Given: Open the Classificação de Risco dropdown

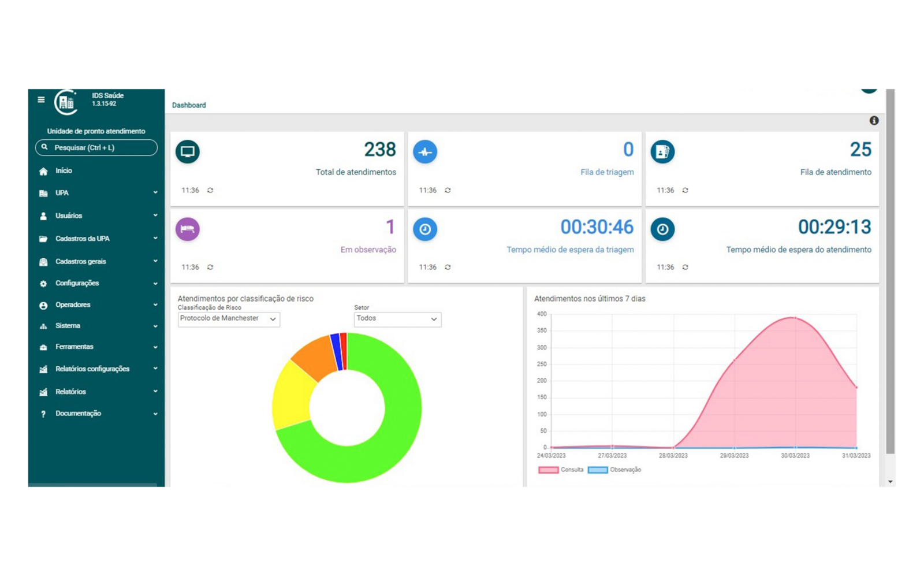Looking at the screenshot, I should tap(229, 319).
